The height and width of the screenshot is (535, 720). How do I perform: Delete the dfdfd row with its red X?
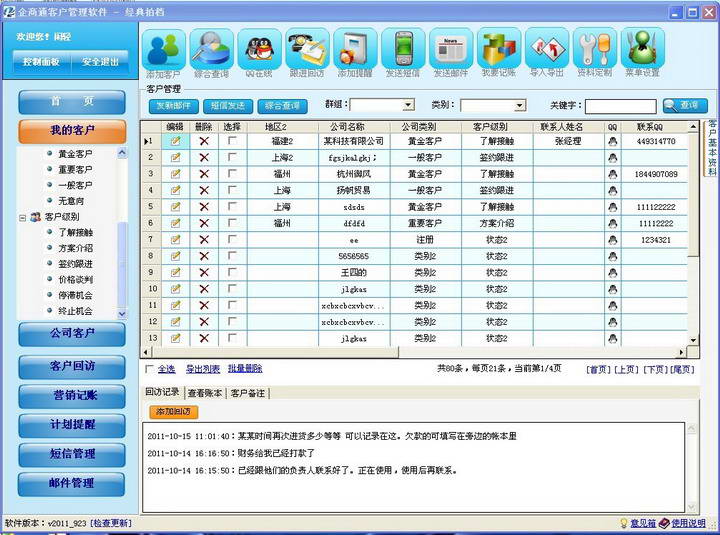(204, 223)
